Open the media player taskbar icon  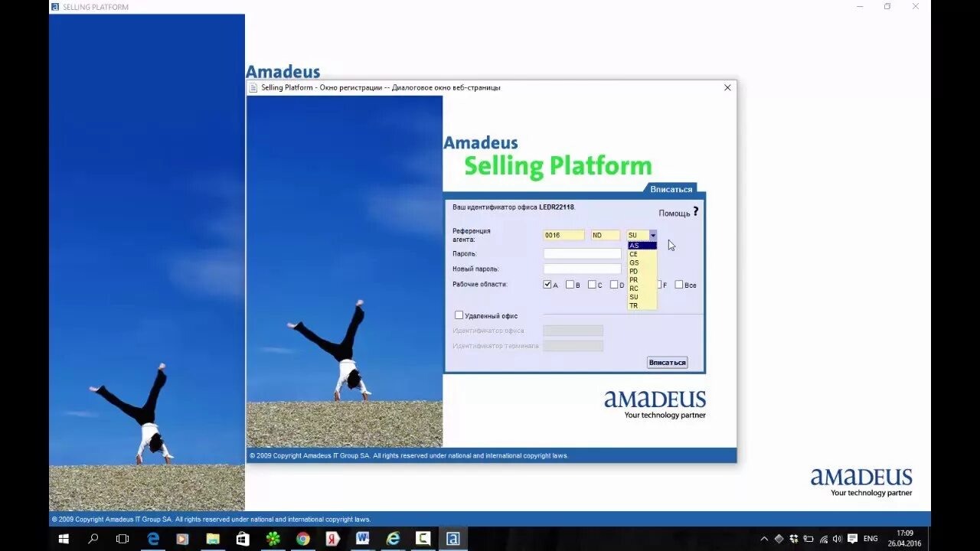point(182,539)
